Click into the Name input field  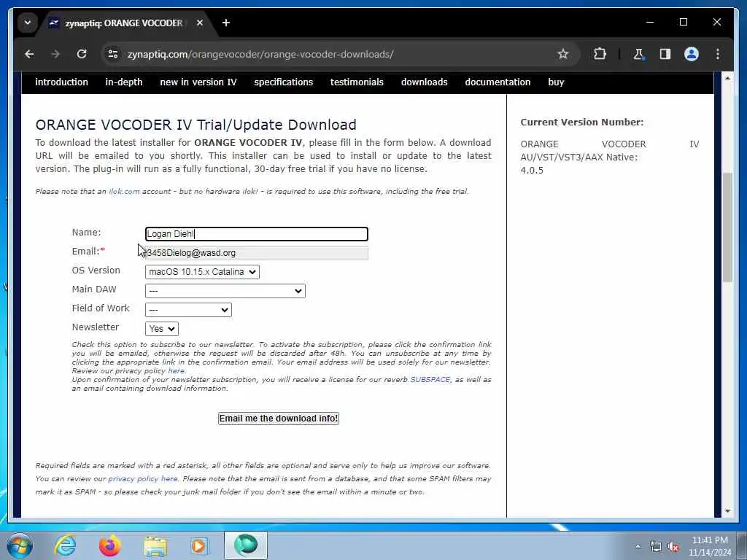(256, 234)
